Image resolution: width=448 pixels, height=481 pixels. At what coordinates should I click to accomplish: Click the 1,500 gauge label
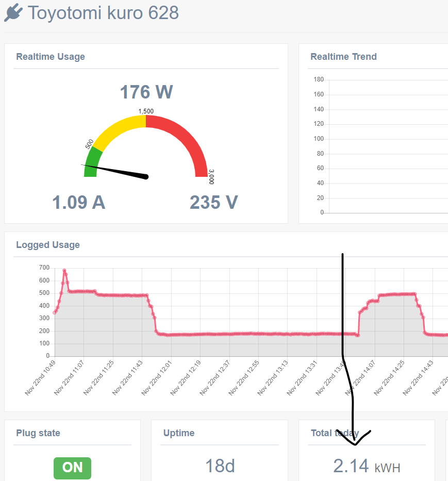(146, 111)
